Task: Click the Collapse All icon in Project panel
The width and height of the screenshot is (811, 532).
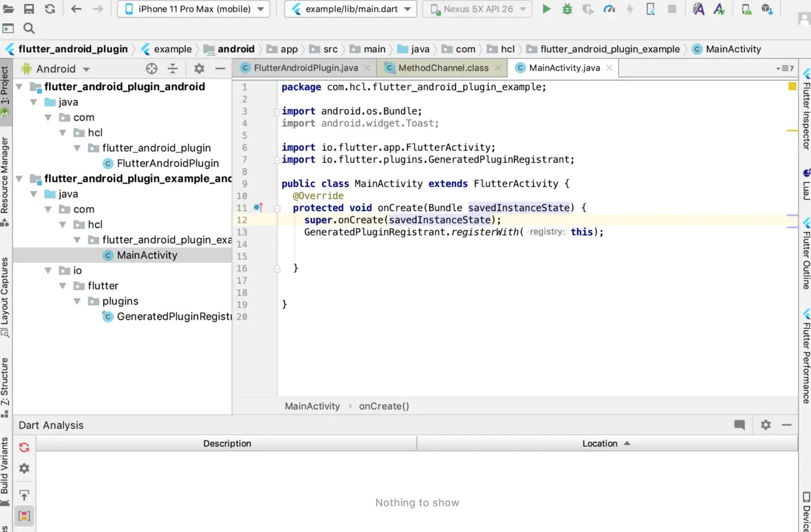Action: coord(173,69)
